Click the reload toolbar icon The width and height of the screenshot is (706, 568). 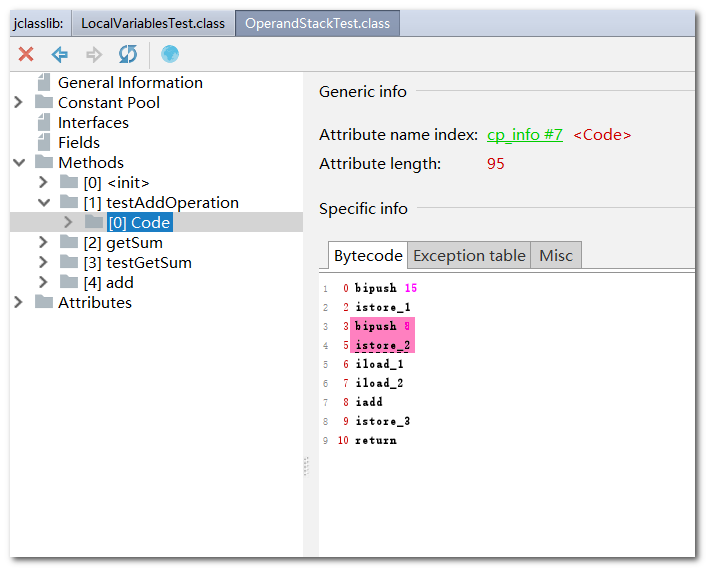127,54
